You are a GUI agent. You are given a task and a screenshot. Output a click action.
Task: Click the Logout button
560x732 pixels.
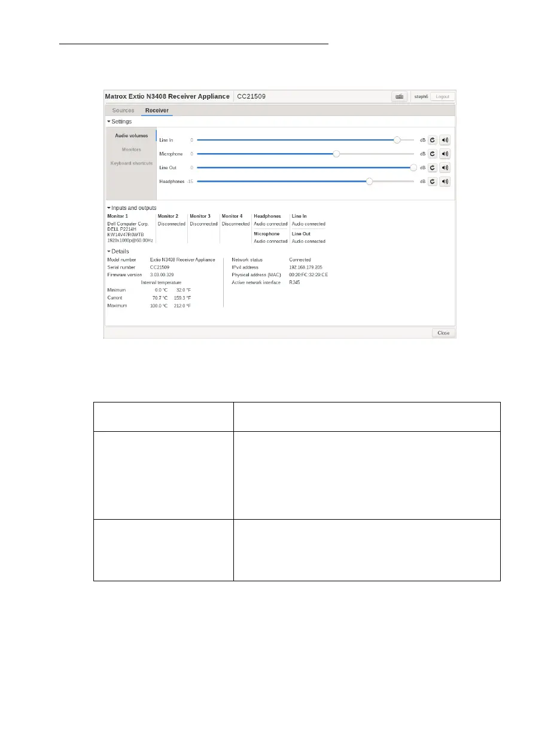443,96
